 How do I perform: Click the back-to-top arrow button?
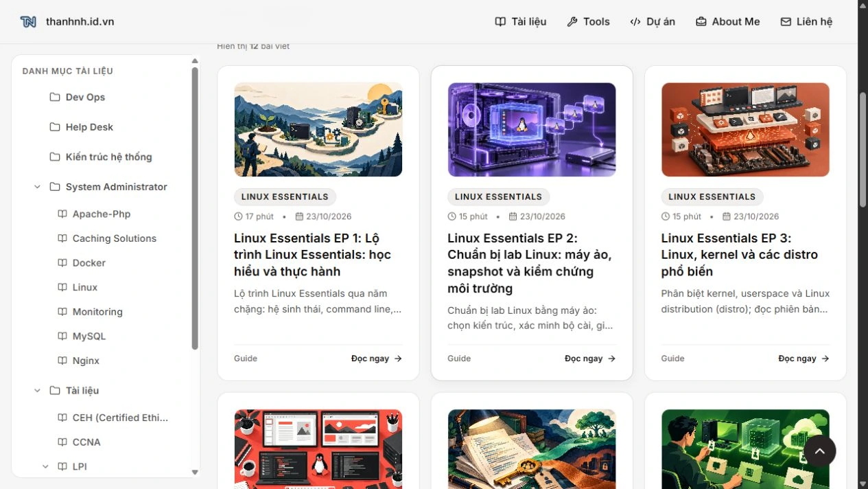click(819, 451)
